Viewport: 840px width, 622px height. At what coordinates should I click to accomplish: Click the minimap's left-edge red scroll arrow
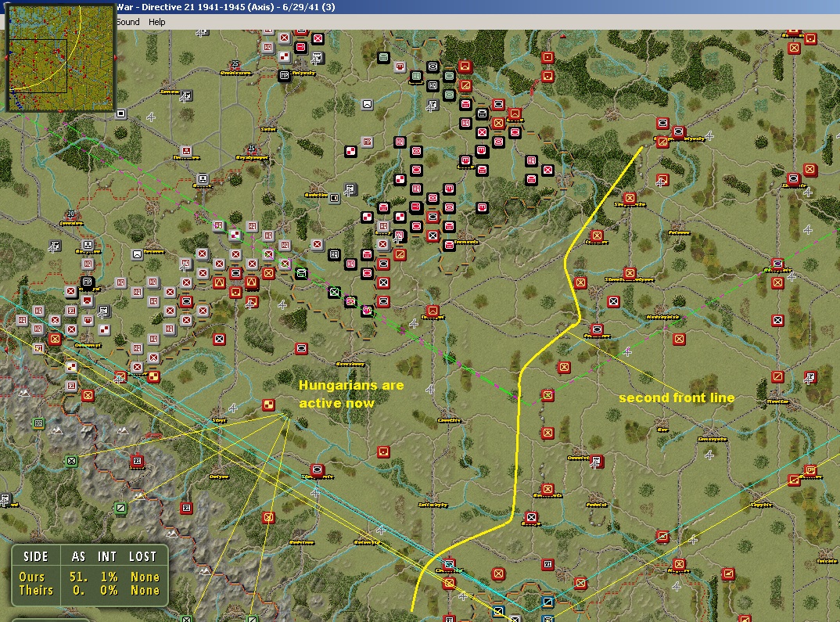point(6,57)
